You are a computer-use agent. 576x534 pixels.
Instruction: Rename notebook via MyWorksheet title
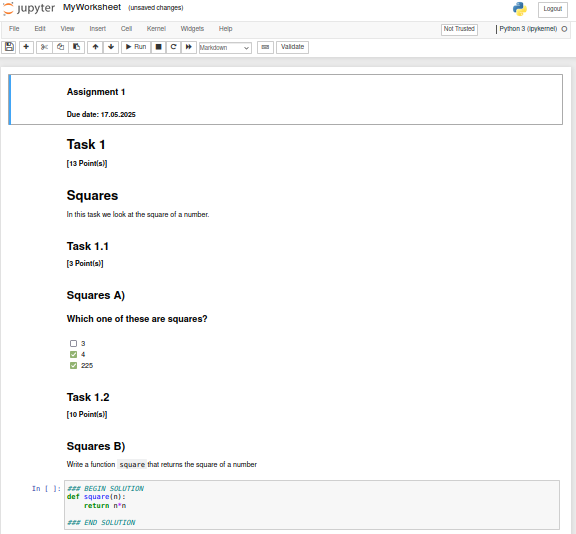(x=92, y=7)
